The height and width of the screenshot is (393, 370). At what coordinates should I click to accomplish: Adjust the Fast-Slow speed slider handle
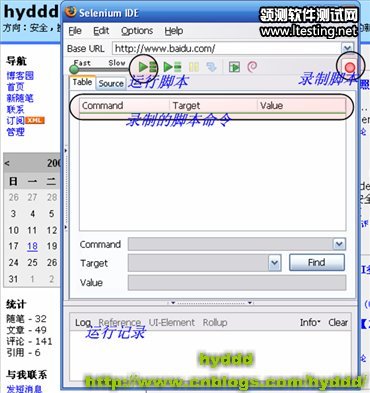coord(74,69)
